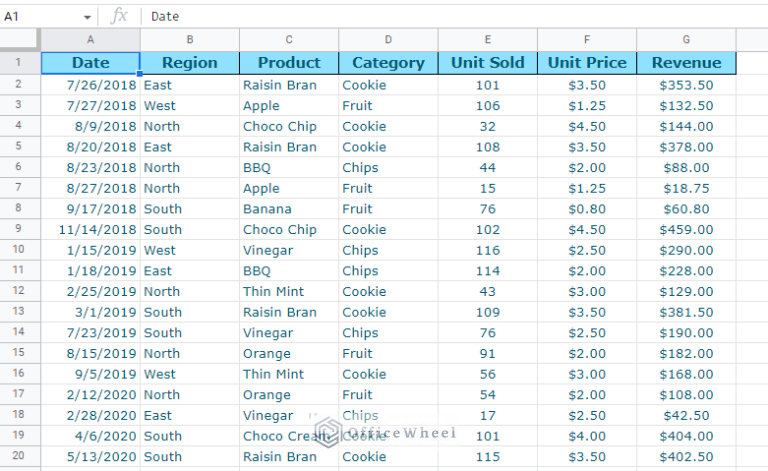The width and height of the screenshot is (768, 471).
Task: Select column A header
Action: click(90, 39)
